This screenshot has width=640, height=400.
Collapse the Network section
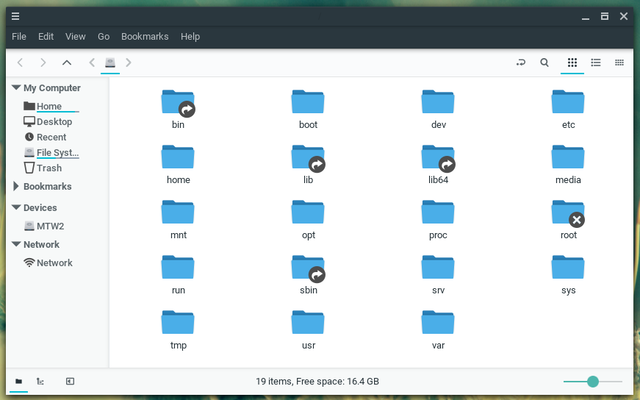click(16, 244)
